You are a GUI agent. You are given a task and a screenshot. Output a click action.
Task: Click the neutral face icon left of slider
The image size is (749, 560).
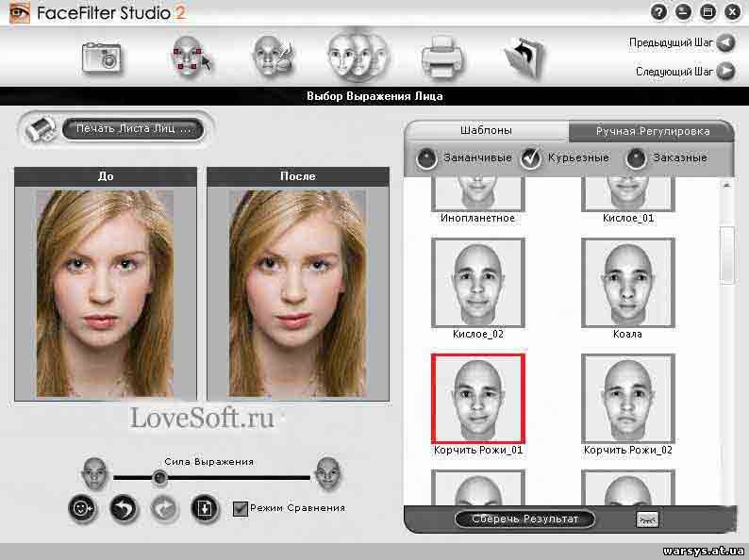coord(94,473)
